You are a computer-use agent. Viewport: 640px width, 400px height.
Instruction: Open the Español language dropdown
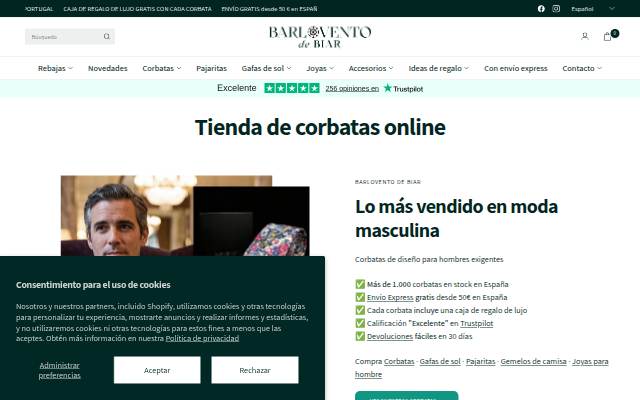(593, 9)
